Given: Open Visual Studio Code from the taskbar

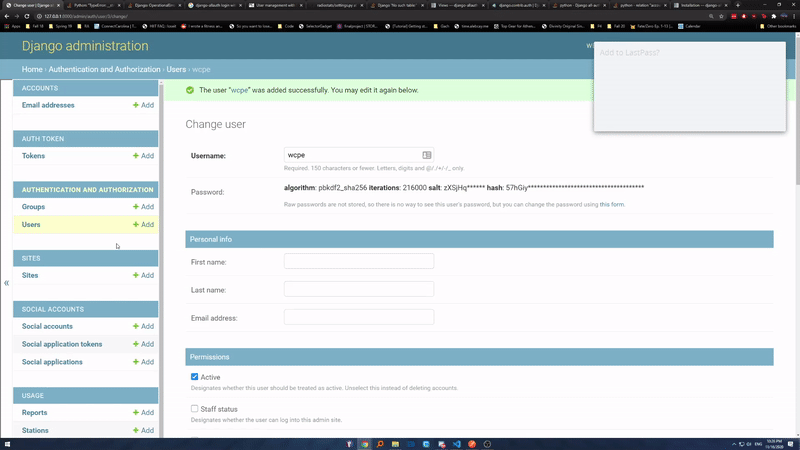Looking at the screenshot, I should [x=457, y=444].
